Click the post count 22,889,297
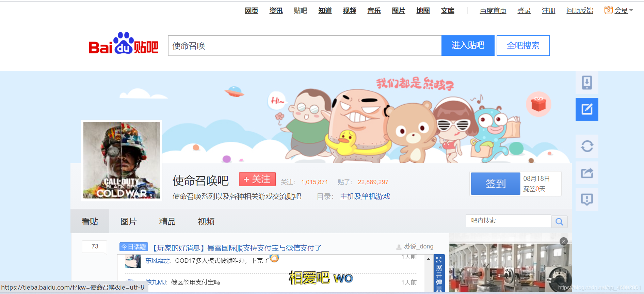Screen dimensions: 644x294 373,182
